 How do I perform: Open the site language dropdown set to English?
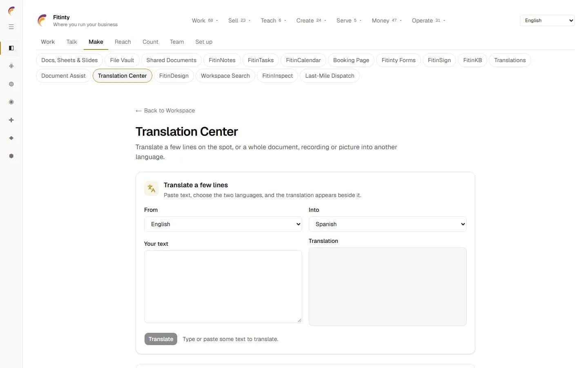[547, 20]
